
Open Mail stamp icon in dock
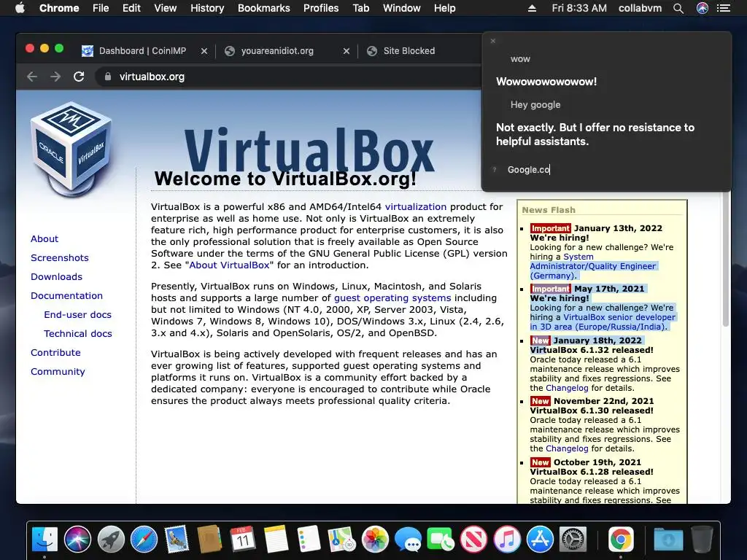(x=177, y=540)
